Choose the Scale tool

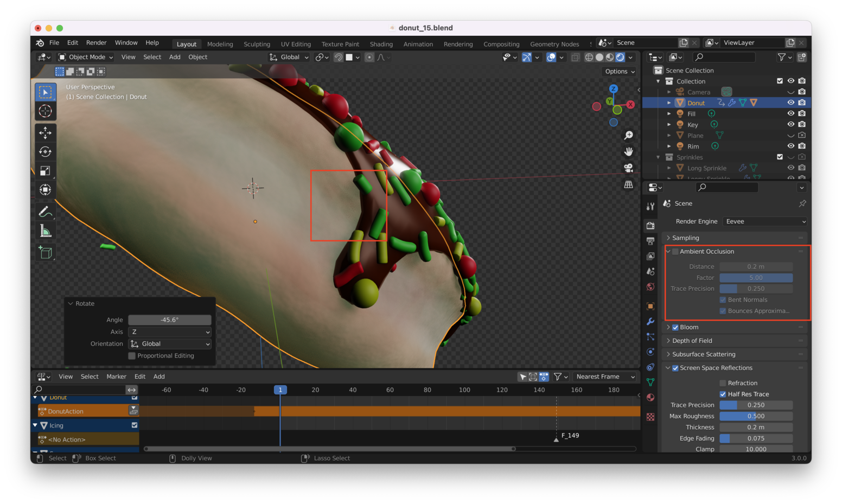46,171
